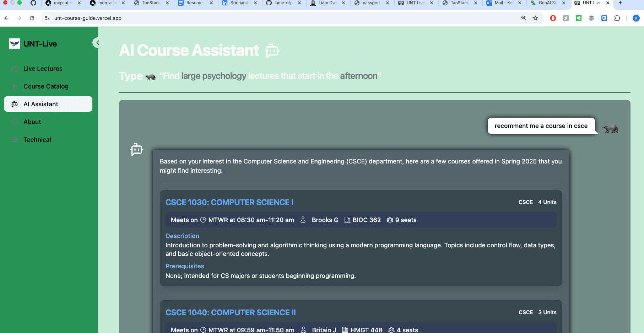This screenshot has height=333, width=644.
Task: Switch to the Resume tab
Action: [x=195, y=3]
